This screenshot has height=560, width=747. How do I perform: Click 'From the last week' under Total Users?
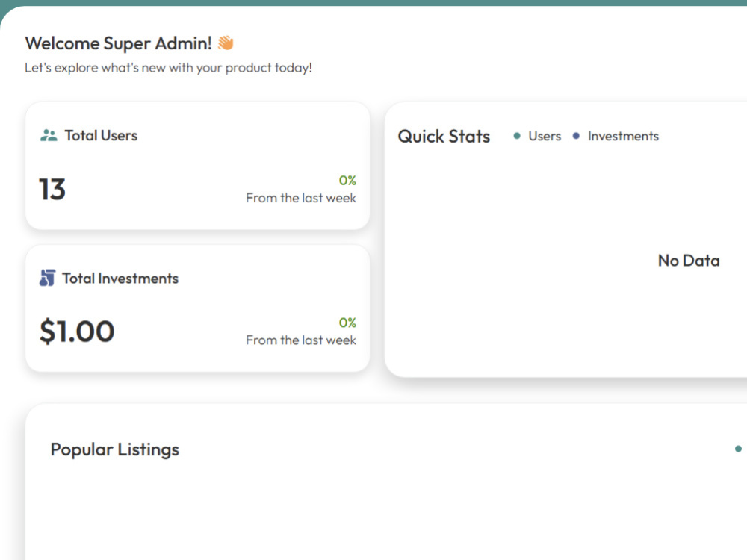[300, 198]
